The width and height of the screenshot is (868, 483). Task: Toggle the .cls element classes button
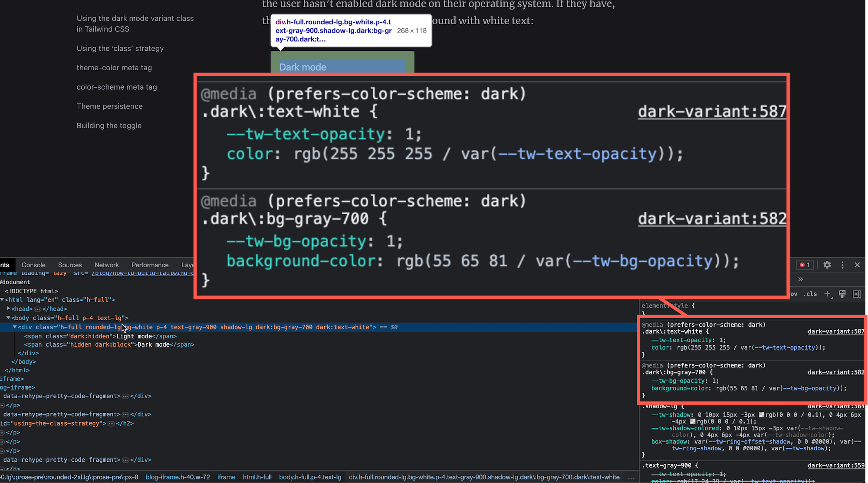pyautogui.click(x=810, y=294)
